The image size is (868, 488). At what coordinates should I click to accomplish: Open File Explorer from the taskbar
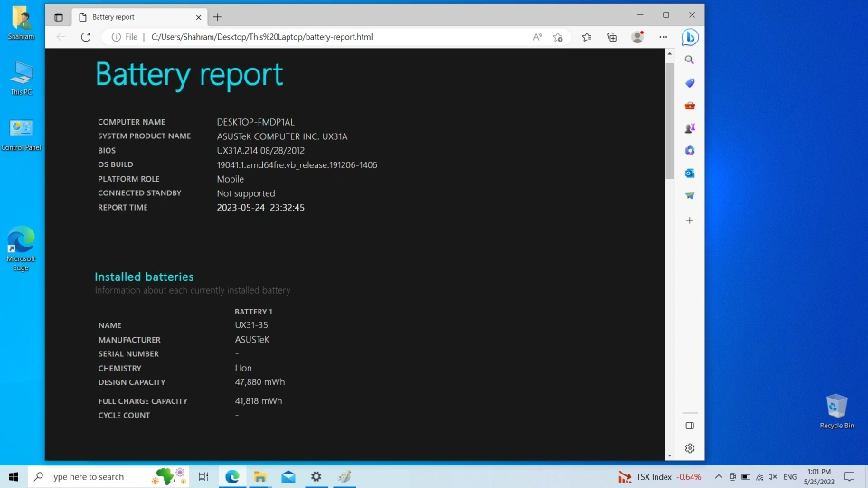pos(260,476)
